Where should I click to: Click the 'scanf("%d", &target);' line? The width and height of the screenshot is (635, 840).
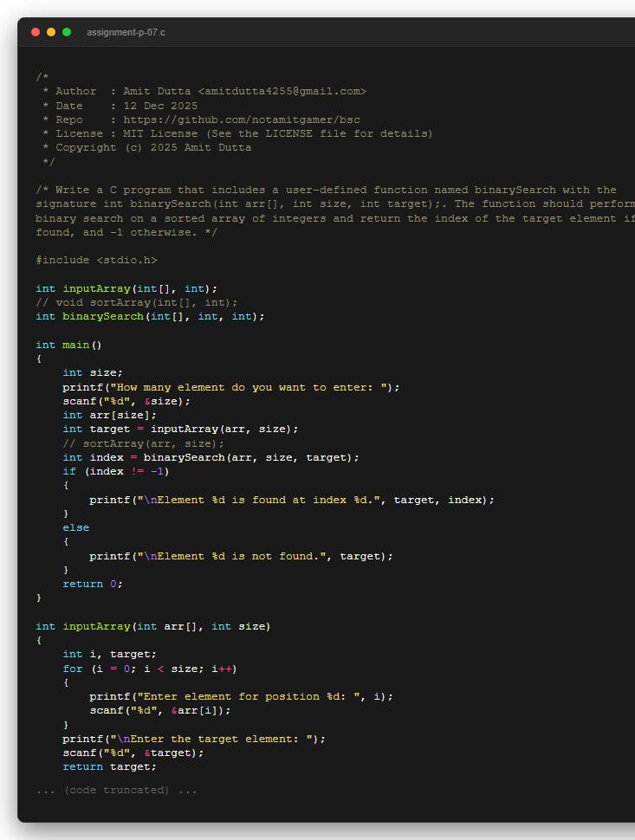point(133,753)
